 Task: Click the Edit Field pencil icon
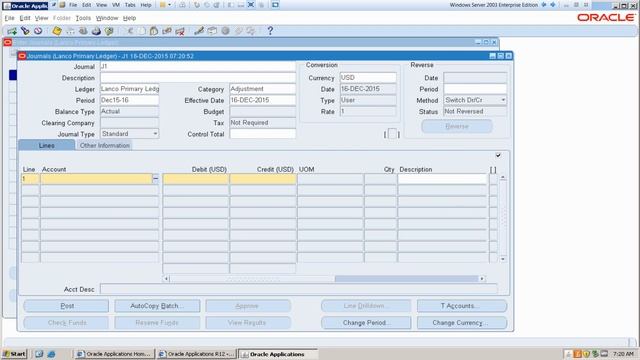(199, 31)
